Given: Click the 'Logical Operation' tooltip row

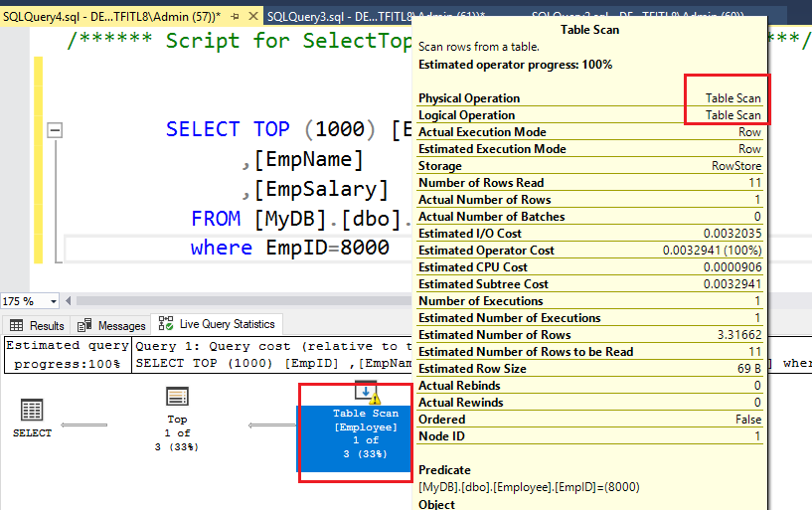Looking at the screenshot, I should 589,115.
